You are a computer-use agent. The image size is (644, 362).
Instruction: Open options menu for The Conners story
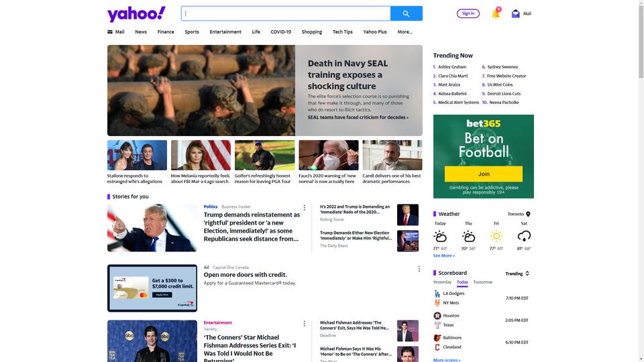(x=305, y=323)
